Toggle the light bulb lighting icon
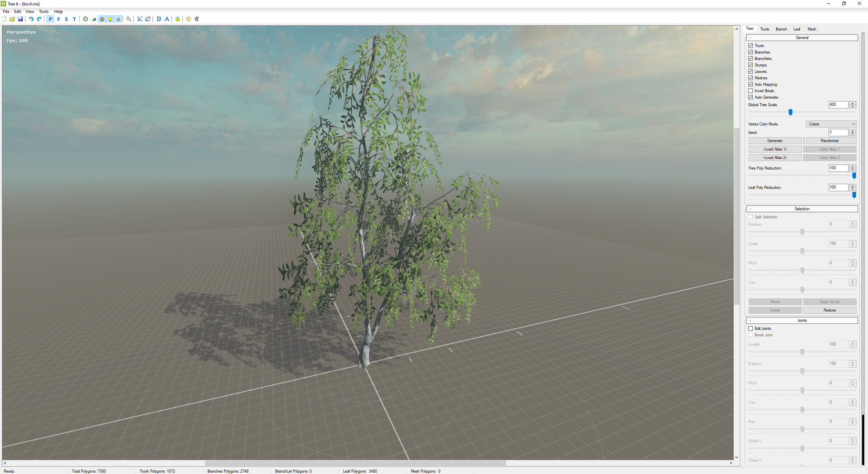Image resolution: width=868 pixels, height=474 pixels. pos(110,19)
